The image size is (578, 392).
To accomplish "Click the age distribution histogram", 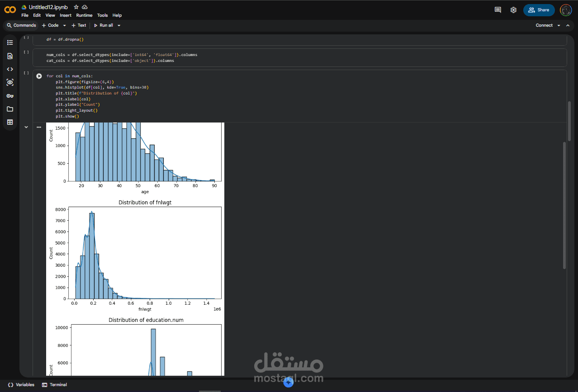I will pyautogui.click(x=135, y=158).
